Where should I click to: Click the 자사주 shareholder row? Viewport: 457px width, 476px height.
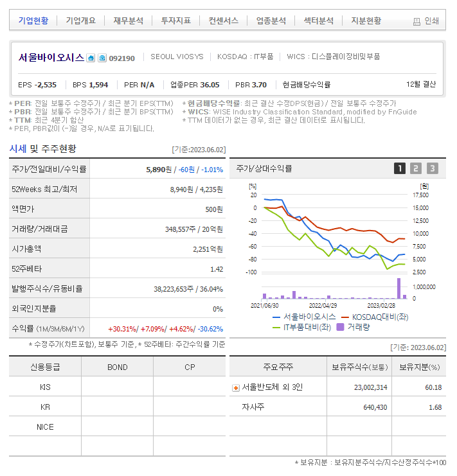tap(337, 407)
